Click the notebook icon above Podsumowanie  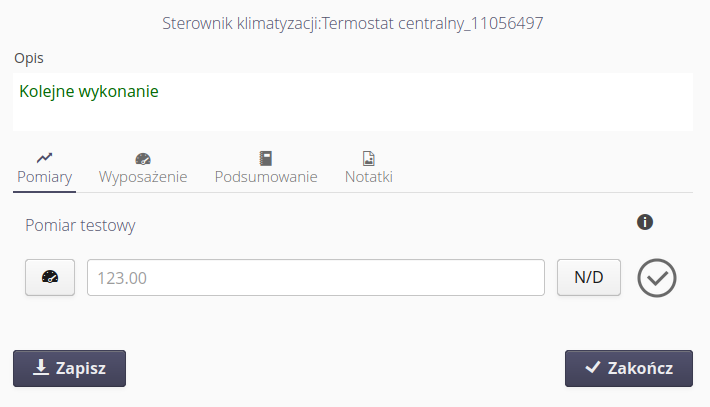[x=265, y=158]
